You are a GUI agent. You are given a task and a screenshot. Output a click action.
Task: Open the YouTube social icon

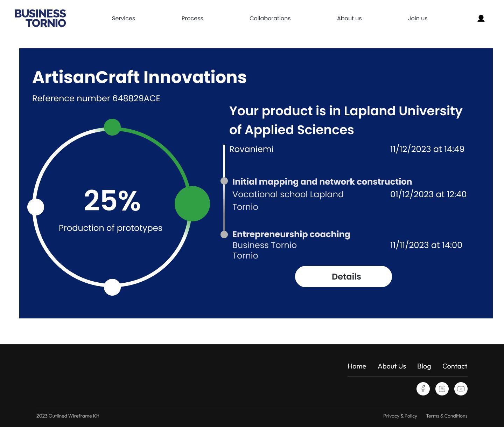[x=461, y=389]
